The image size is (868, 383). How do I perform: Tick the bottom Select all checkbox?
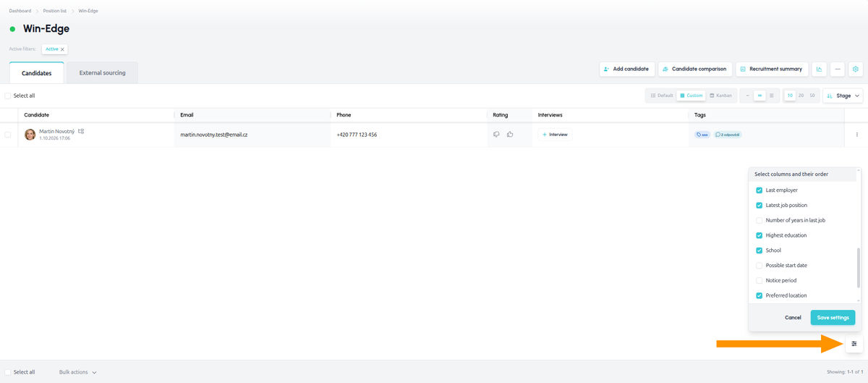pos(8,372)
